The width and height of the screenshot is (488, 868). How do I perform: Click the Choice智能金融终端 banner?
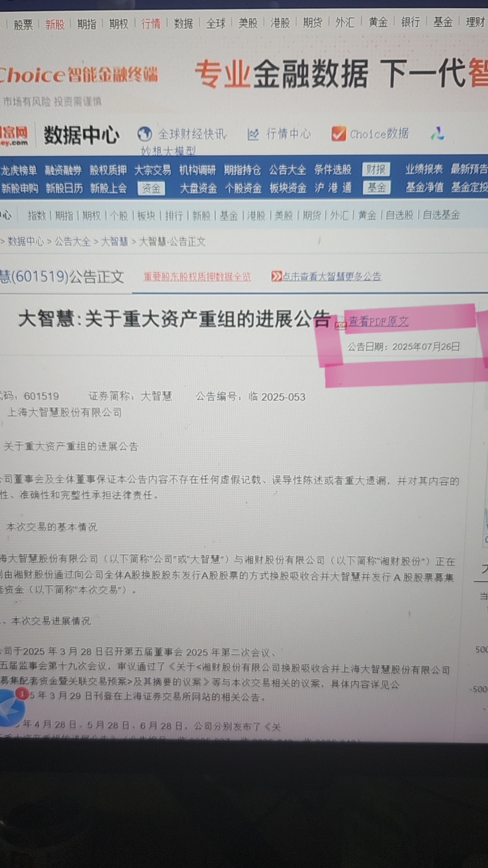click(78, 75)
